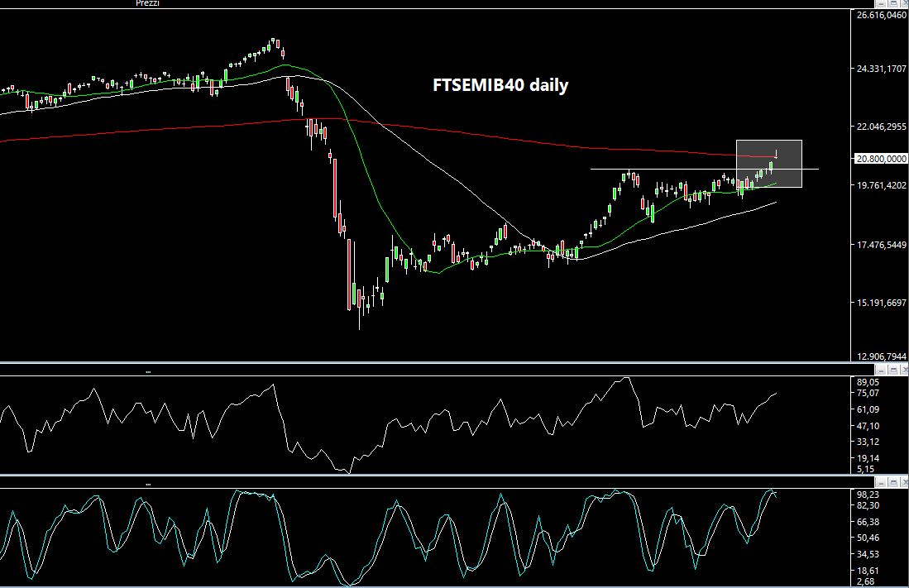Click the 15.191,6697 price axis label

coord(881,302)
